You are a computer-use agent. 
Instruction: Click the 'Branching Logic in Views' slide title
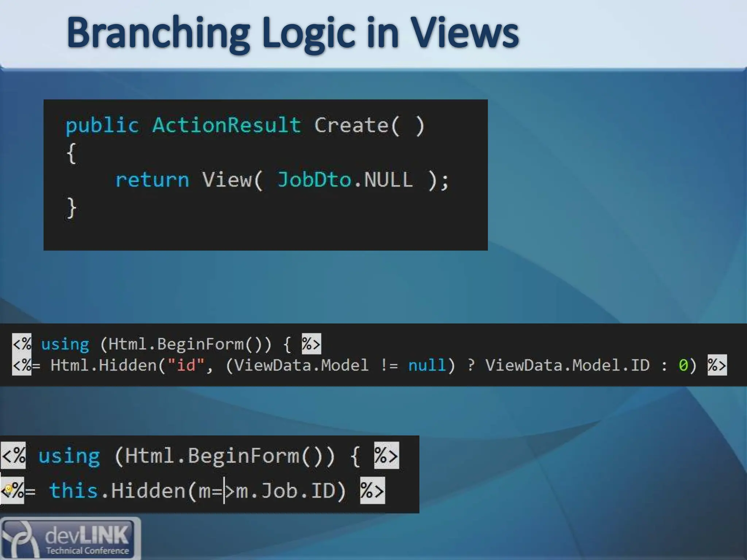click(293, 34)
